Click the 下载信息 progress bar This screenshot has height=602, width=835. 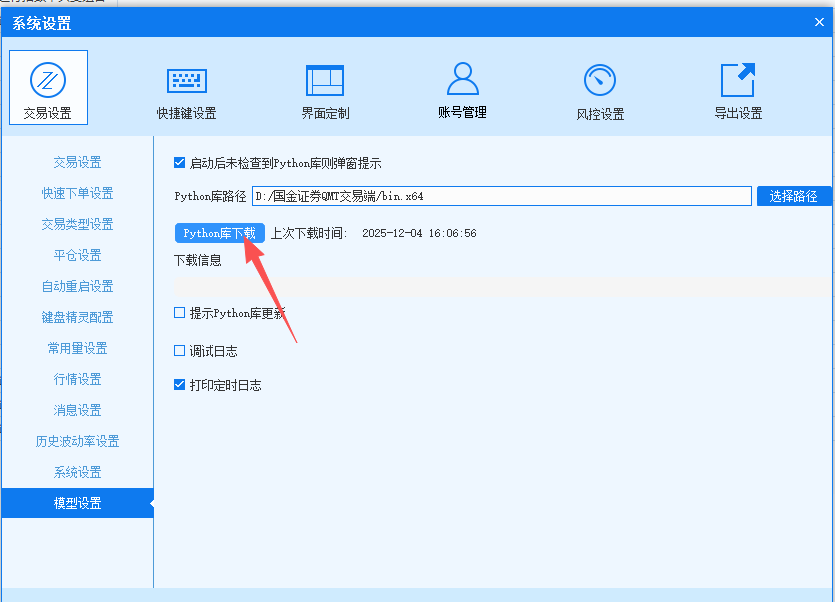pyautogui.click(x=502, y=286)
